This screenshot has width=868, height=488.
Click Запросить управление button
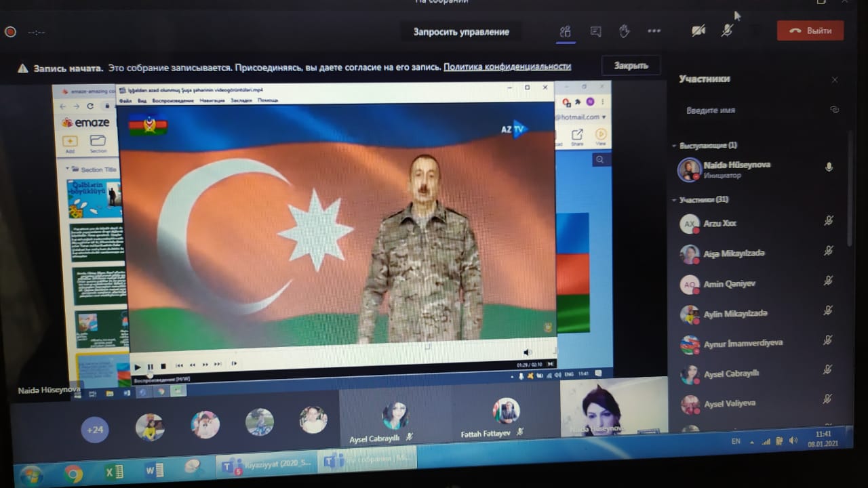(x=461, y=32)
